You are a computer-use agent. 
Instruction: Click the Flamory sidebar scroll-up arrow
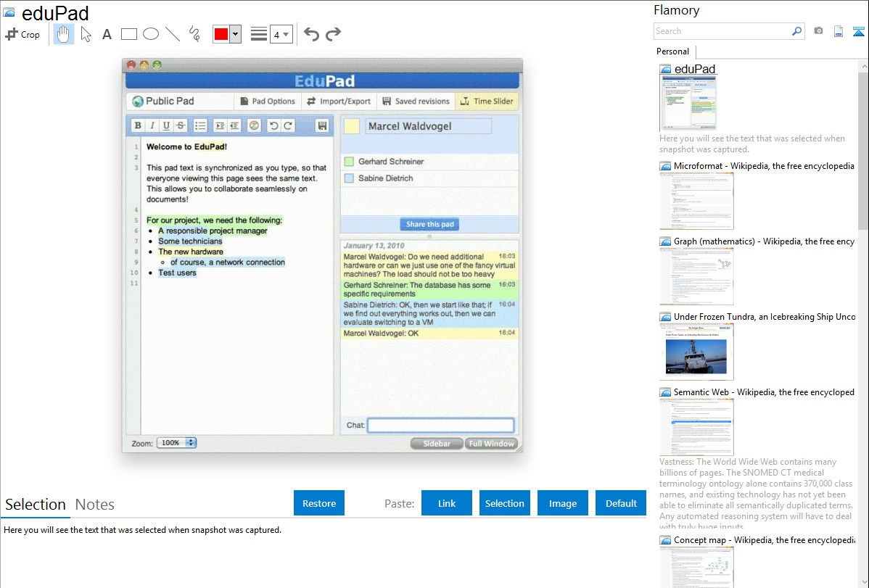click(x=863, y=66)
